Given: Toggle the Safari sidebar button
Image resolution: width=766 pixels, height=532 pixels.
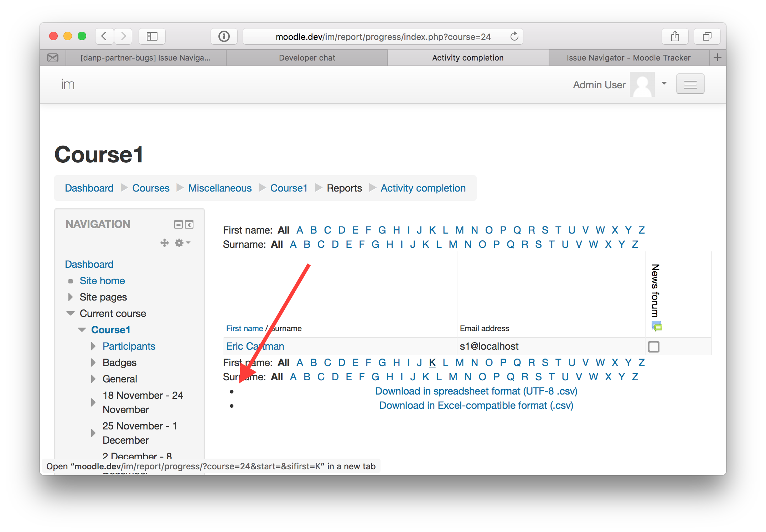Looking at the screenshot, I should tap(152, 36).
